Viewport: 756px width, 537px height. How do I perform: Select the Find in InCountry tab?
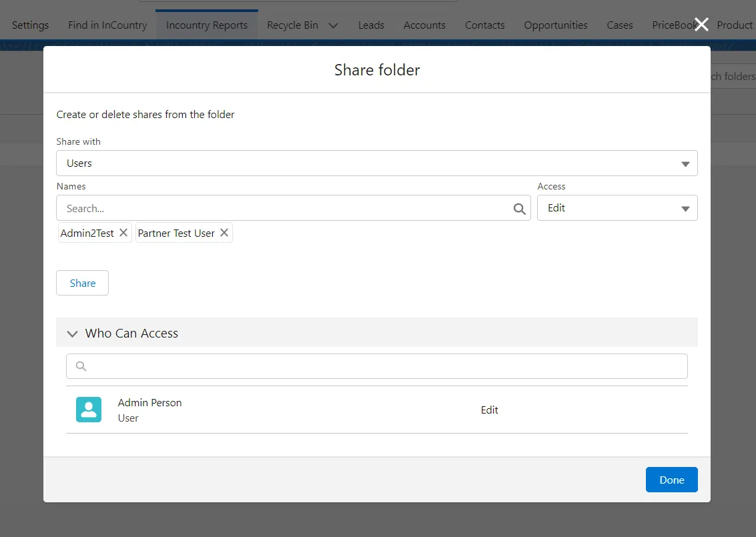point(107,25)
